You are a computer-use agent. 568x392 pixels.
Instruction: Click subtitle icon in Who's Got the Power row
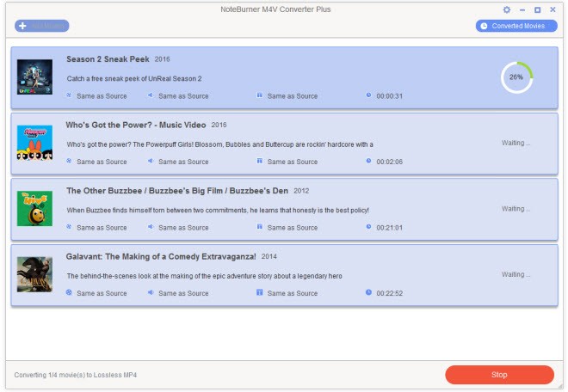point(259,161)
